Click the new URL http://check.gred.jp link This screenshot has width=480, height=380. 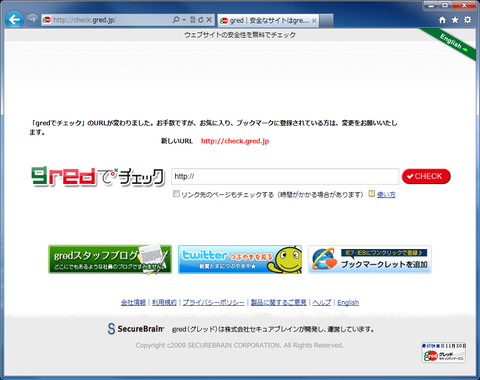click(235, 141)
